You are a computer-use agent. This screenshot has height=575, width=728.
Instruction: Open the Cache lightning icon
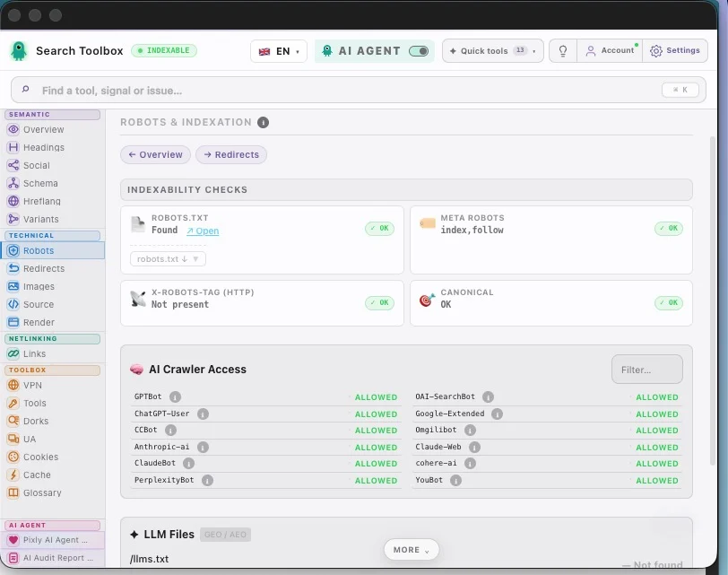tap(13, 475)
